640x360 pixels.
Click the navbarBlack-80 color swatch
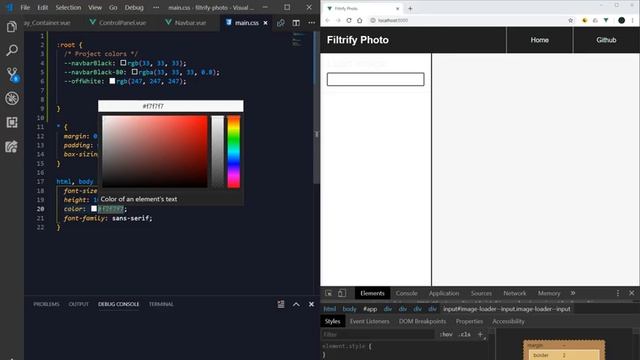click(x=134, y=72)
